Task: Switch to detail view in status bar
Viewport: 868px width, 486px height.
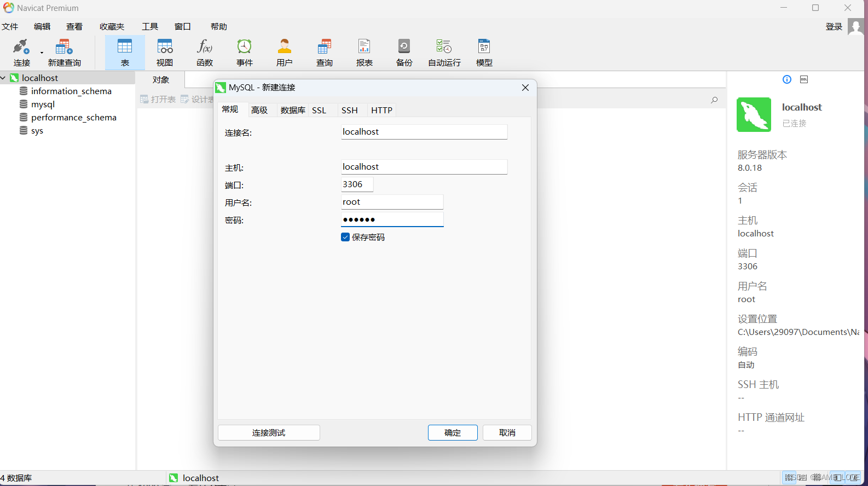Action: (x=803, y=477)
